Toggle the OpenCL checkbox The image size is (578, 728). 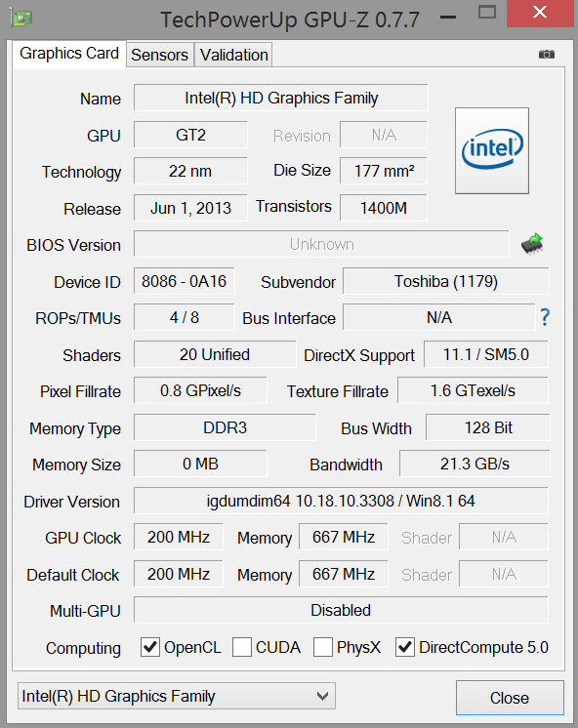(150, 647)
